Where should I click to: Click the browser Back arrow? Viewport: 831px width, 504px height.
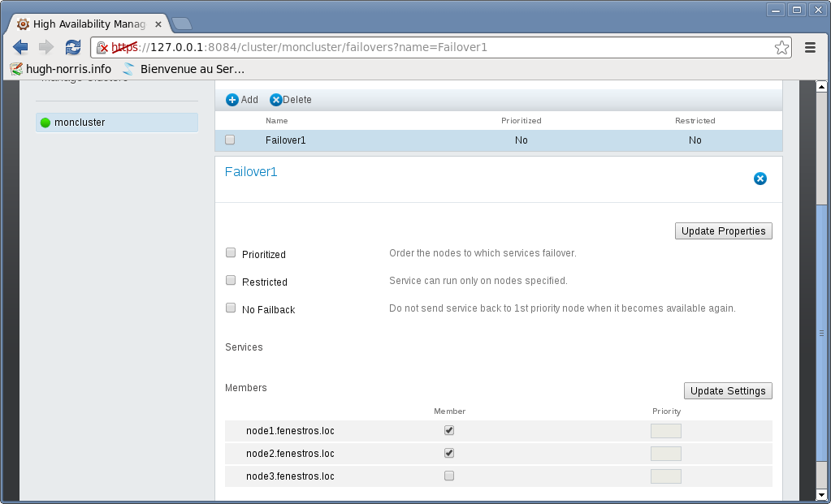[20, 47]
